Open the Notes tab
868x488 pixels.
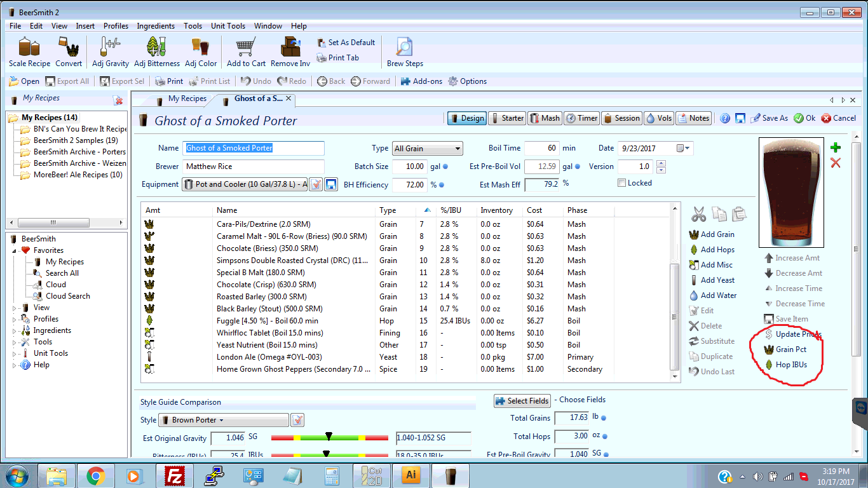(x=693, y=118)
